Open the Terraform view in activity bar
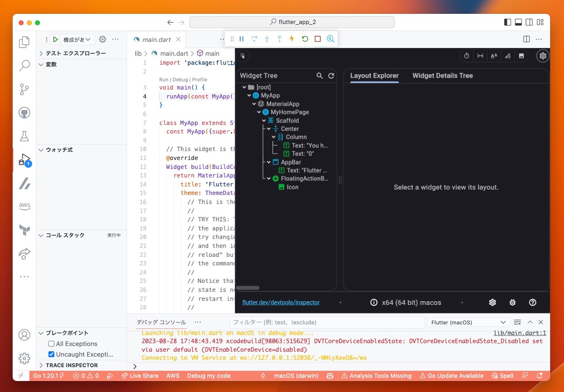 point(24,230)
